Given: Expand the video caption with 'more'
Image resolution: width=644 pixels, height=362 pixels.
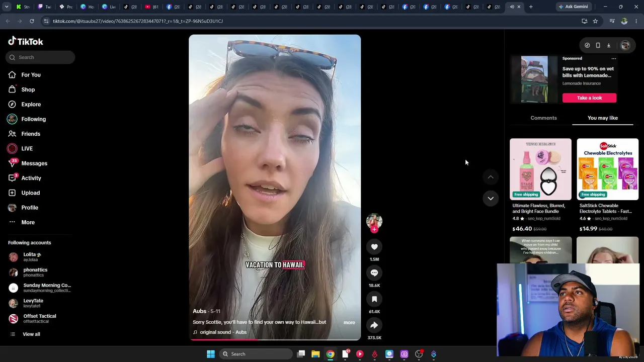Looking at the screenshot, I should pos(349,322).
